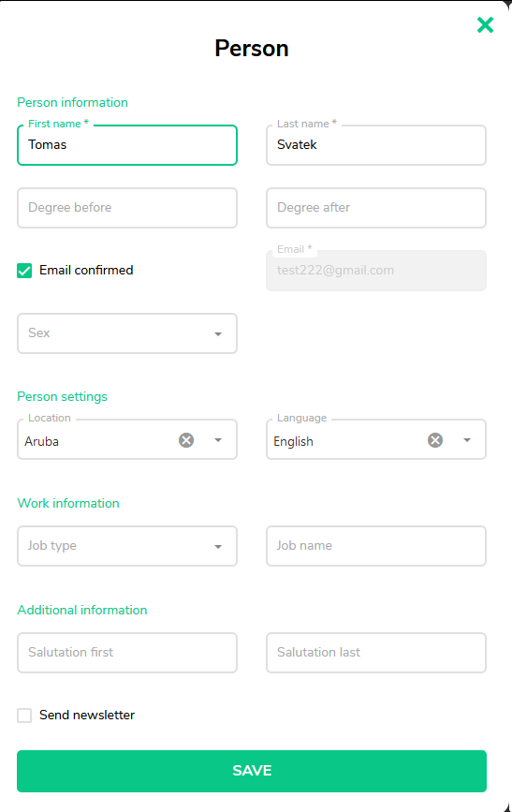The height and width of the screenshot is (812, 512).
Task: Open the Sex dropdown arrow
Action: pos(218,334)
